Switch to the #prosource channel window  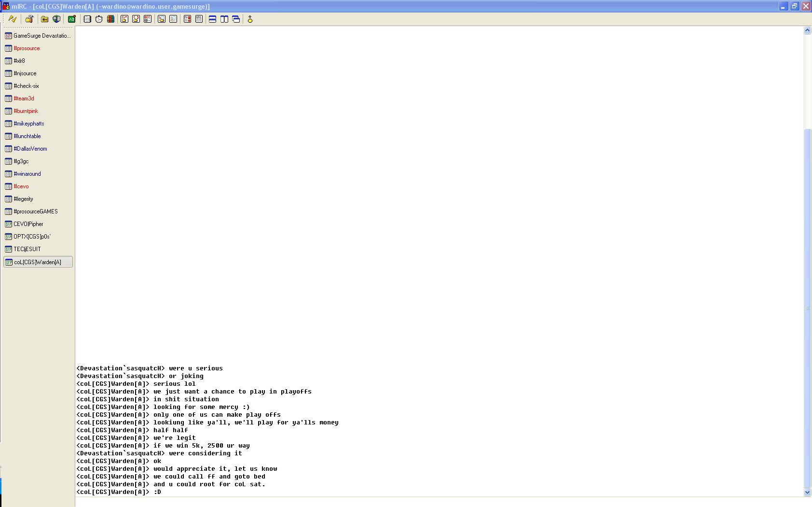pos(27,48)
